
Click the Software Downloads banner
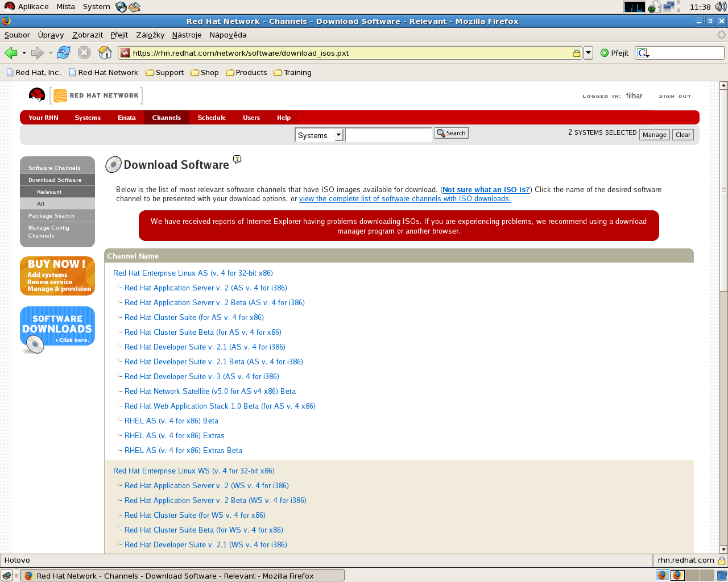click(x=57, y=330)
